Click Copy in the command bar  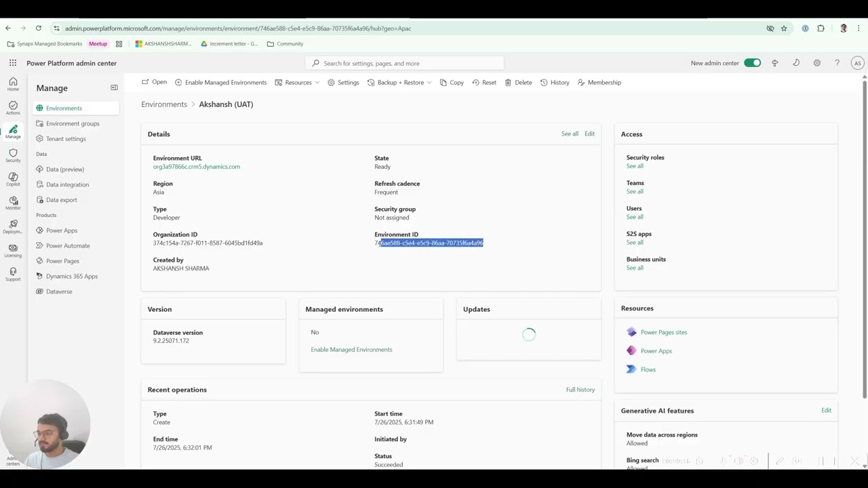pos(452,83)
